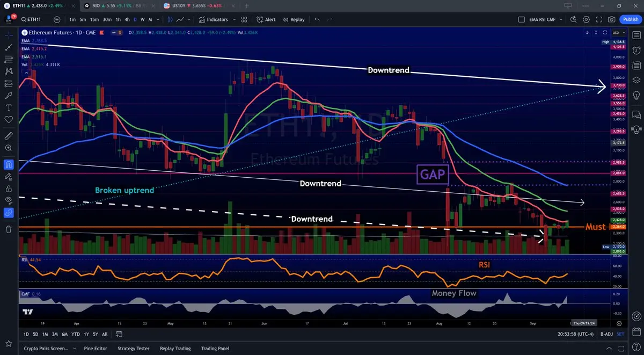644x355 pixels.
Task: Open the patterns drawing tools
Action: point(9,71)
